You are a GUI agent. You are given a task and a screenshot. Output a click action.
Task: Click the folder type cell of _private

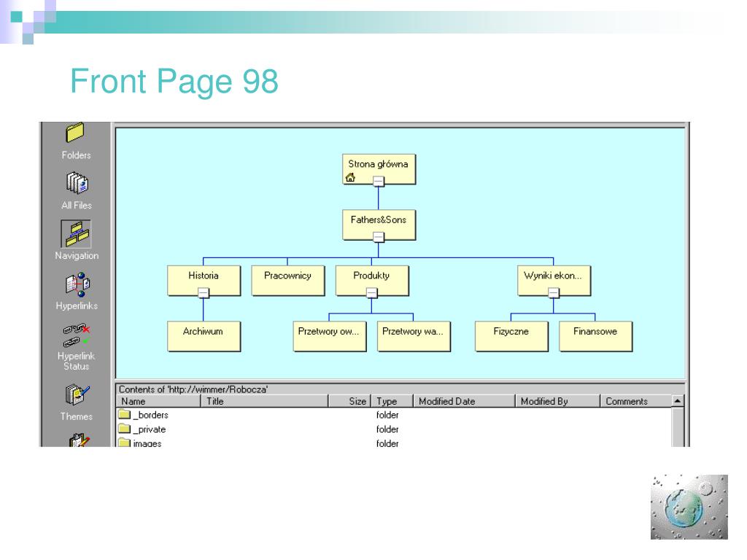pyautogui.click(x=387, y=429)
